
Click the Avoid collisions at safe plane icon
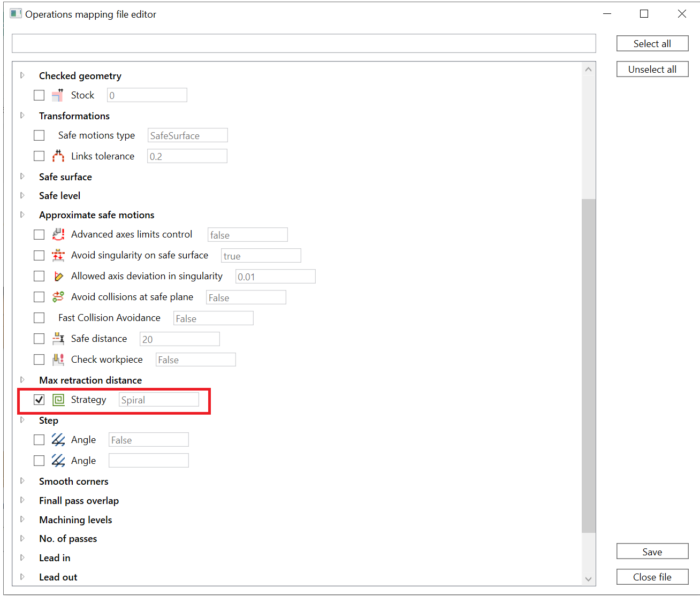[58, 297]
